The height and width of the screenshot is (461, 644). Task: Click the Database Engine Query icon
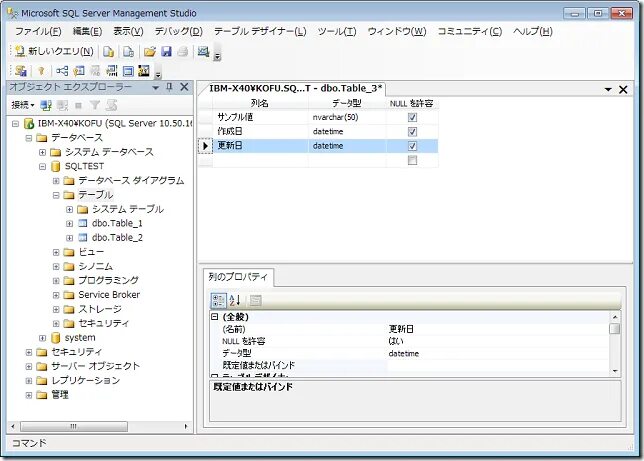[109, 51]
